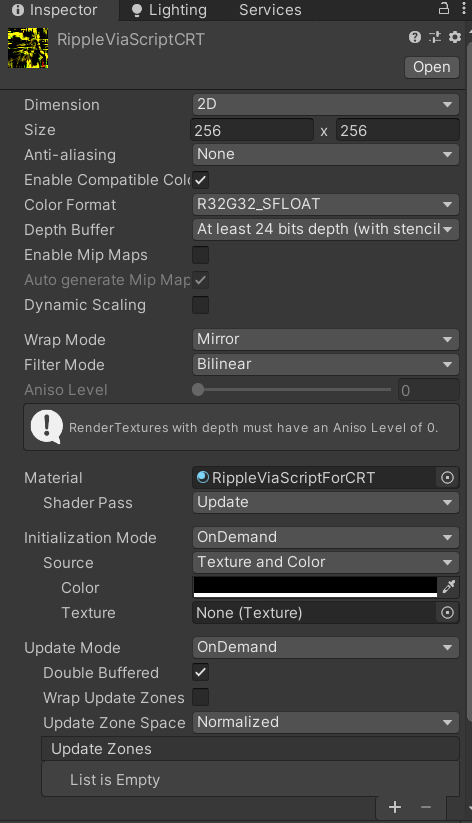The height and width of the screenshot is (823, 472).
Task: Open the Anti-aliasing dropdown
Action: [326, 154]
